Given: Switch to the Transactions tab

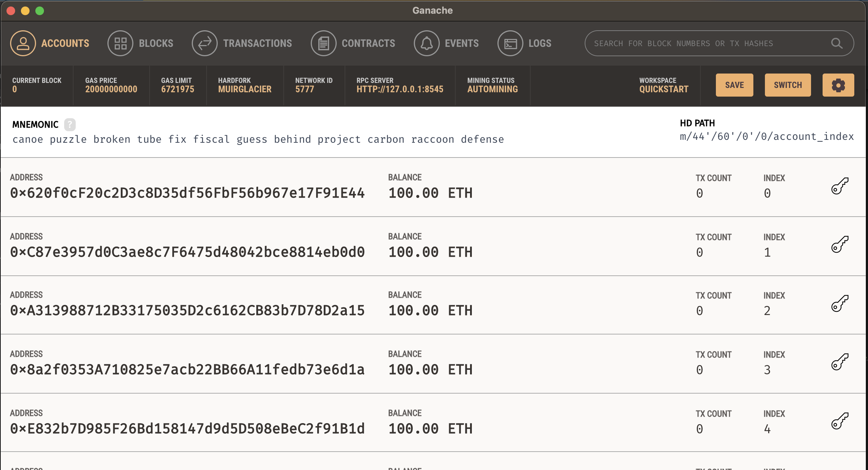Looking at the screenshot, I should (257, 43).
